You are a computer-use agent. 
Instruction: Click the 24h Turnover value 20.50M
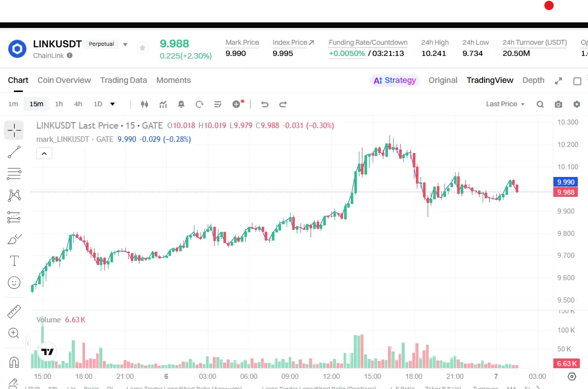pos(516,53)
